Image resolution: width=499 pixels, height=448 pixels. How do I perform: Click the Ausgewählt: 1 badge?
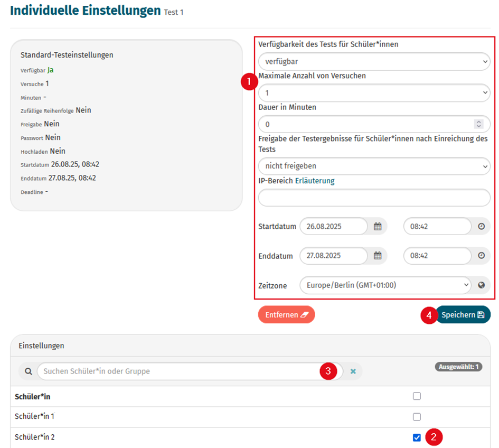458,367
